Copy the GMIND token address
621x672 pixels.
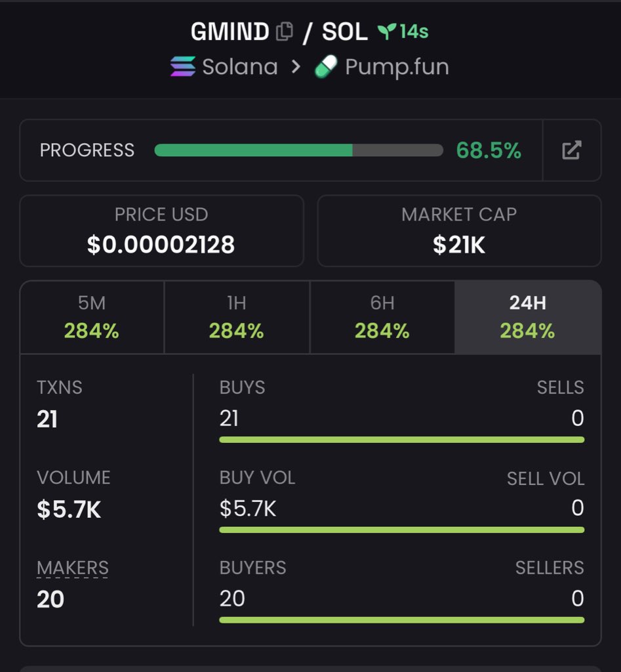285,31
